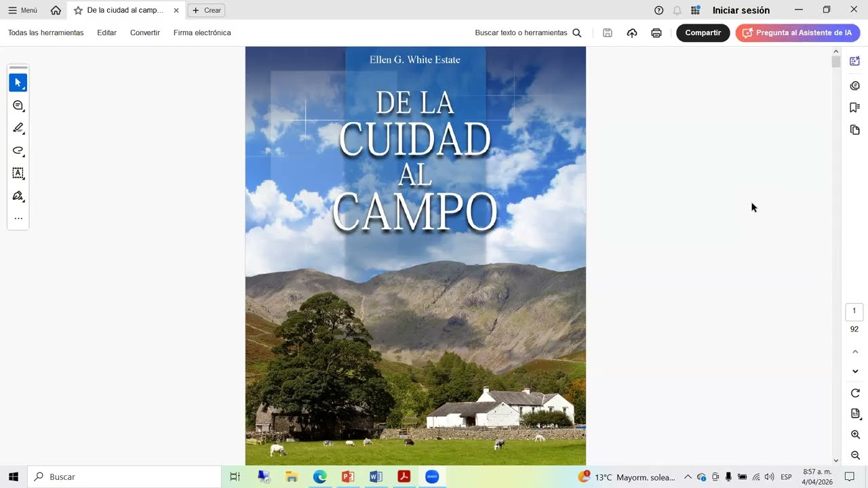Click the scrollbar down arrow

pyautogui.click(x=836, y=460)
